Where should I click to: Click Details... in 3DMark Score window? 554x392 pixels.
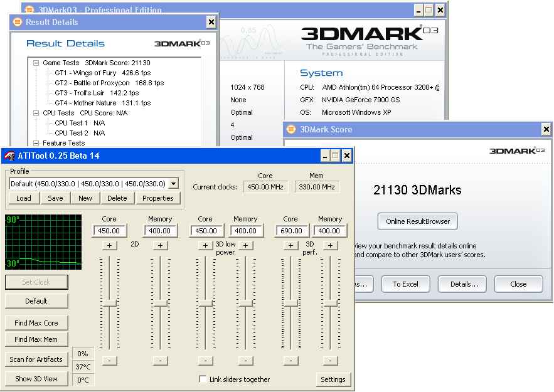tap(462, 284)
